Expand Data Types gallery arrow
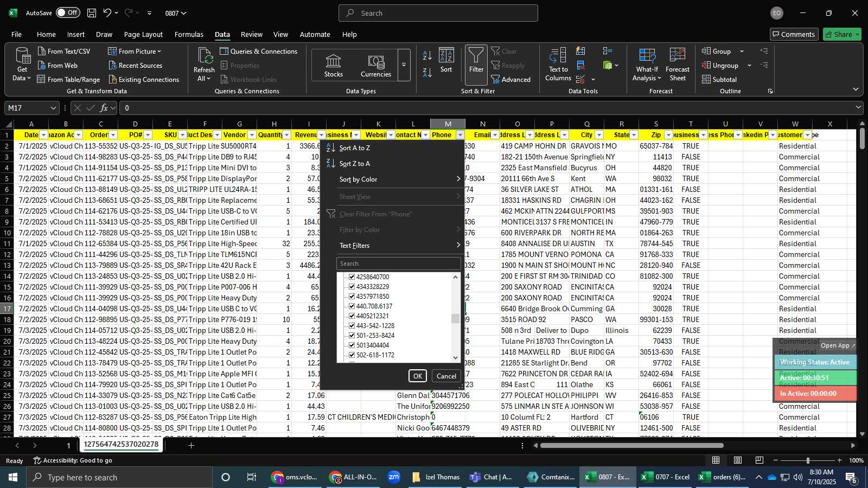Screen dimensions: 868x488 tap(404, 65)
